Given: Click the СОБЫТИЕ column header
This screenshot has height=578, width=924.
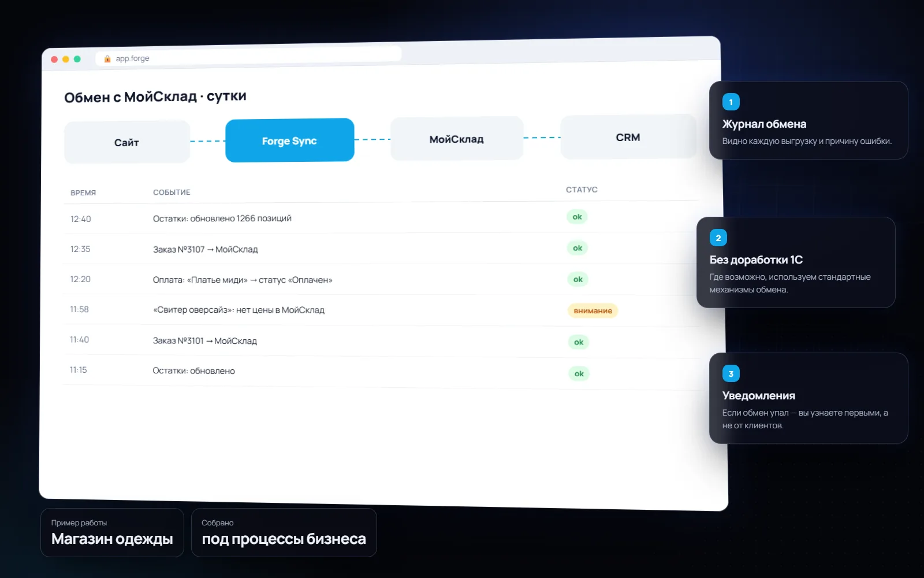Looking at the screenshot, I should pyautogui.click(x=172, y=192).
